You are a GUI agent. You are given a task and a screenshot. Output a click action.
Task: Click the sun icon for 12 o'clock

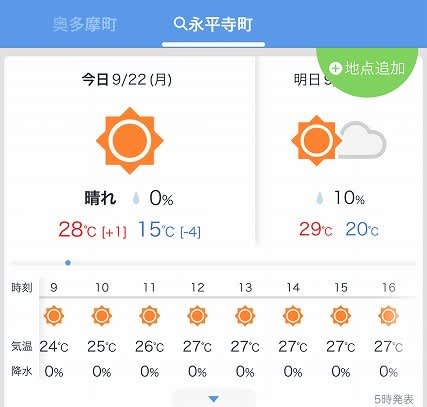(197, 316)
